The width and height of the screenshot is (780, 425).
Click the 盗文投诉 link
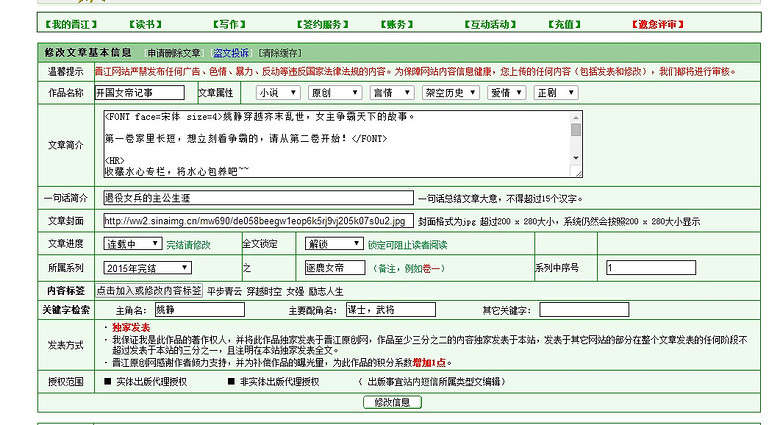231,53
